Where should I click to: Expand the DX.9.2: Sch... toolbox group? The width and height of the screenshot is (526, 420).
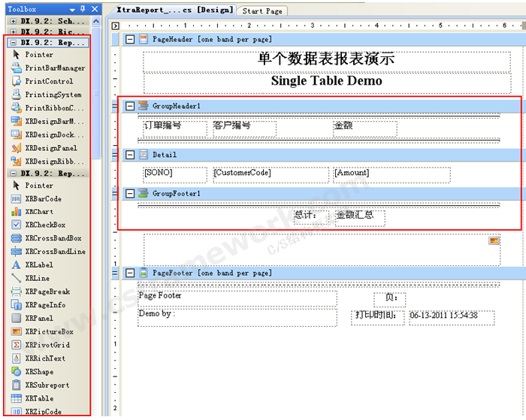pyautogui.click(x=13, y=22)
